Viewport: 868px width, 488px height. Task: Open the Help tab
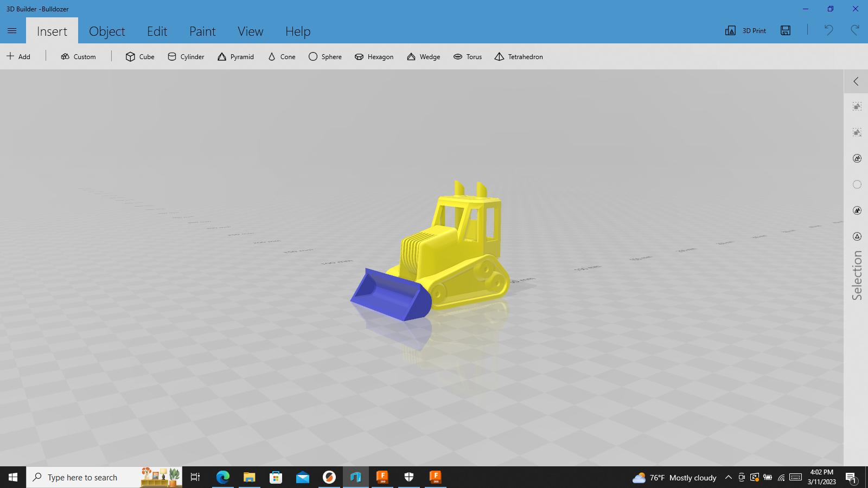click(x=298, y=31)
